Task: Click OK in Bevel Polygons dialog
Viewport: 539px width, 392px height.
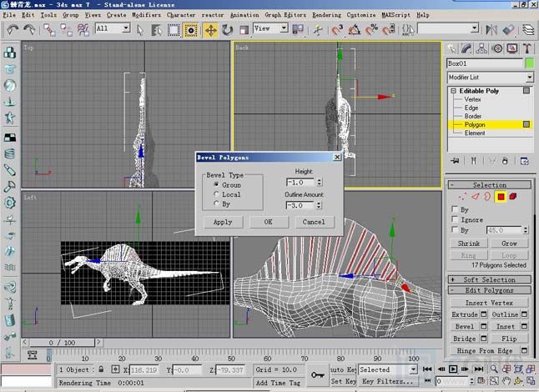Action: click(x=269, y=222)
